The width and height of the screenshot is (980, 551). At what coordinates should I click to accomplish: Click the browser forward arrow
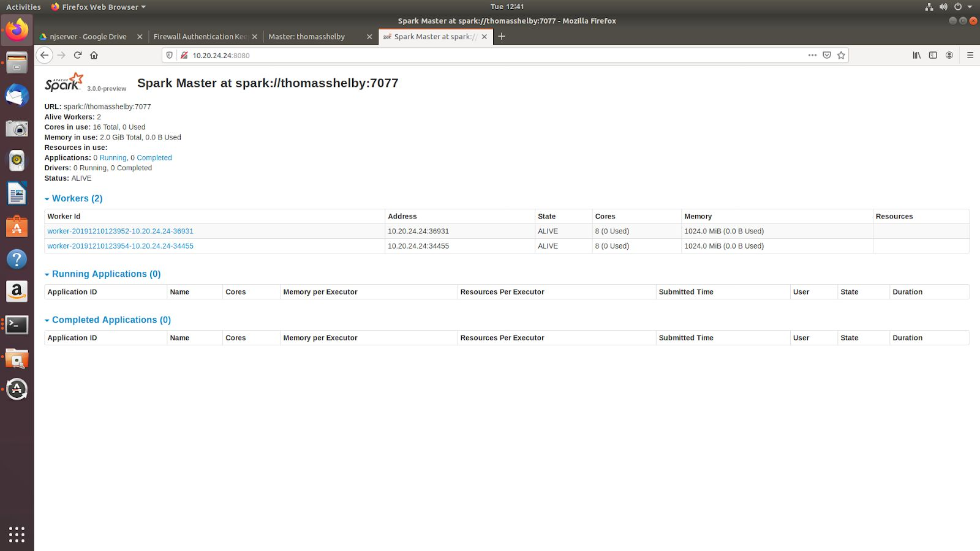coord(61,55)
